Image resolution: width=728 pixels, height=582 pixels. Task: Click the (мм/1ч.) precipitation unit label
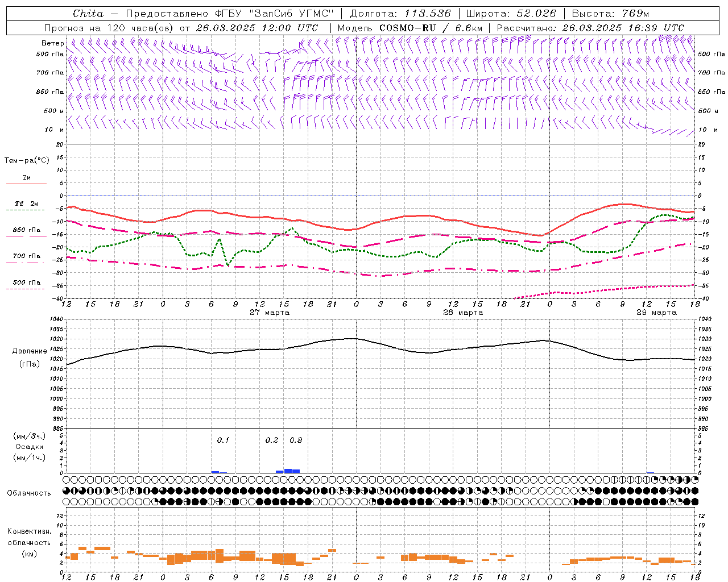[30, 458]
